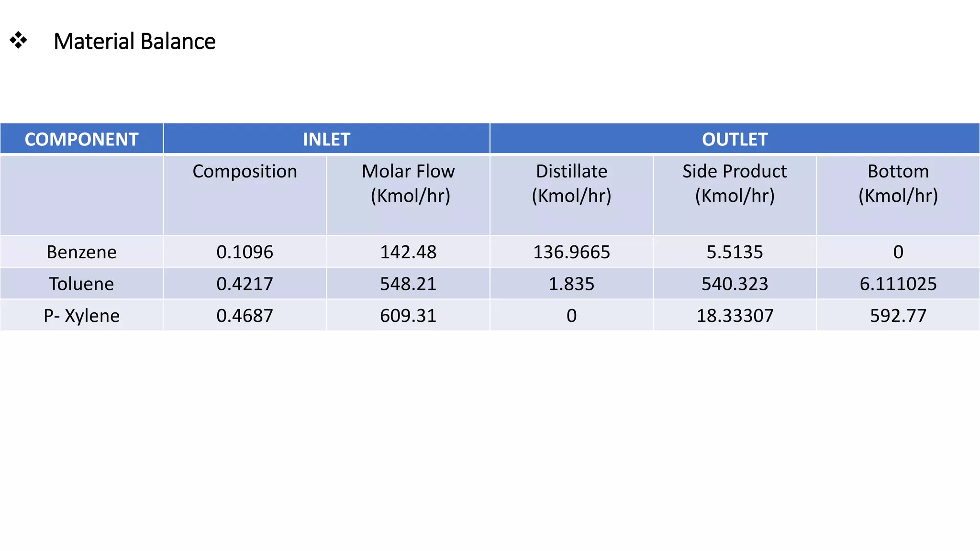This screenshot has width=980, height=551.
Task: Select the OUTLET header cell
Action: pos(735,139)
